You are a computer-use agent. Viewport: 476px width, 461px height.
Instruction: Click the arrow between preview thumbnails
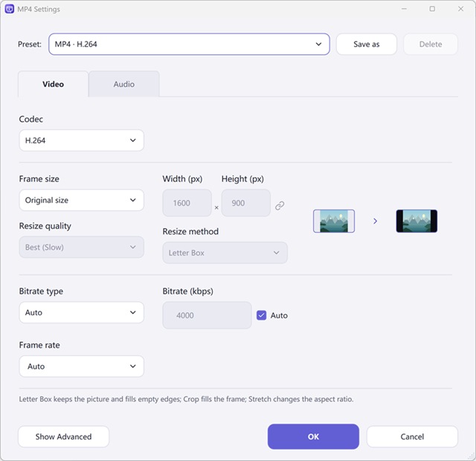(375, 221)
